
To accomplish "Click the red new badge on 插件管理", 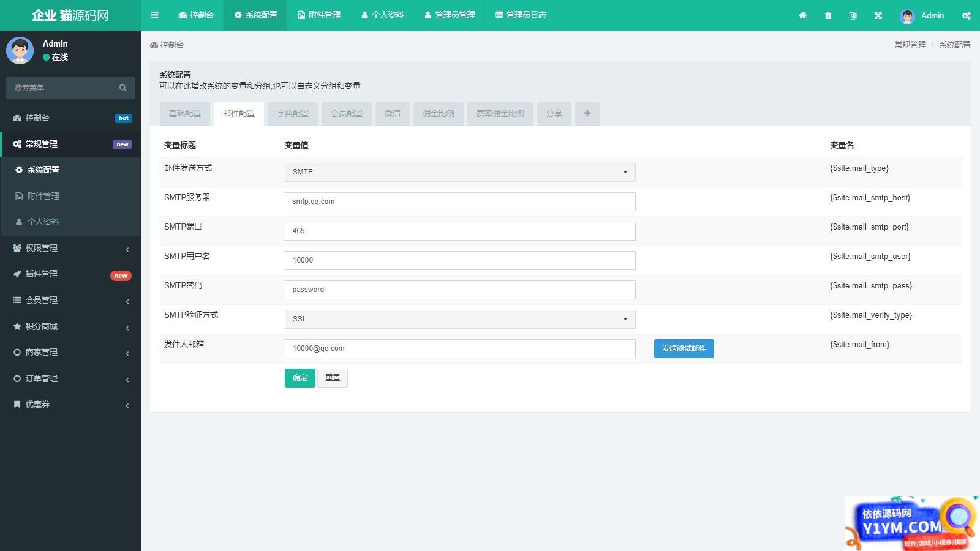I will (121, 275).
